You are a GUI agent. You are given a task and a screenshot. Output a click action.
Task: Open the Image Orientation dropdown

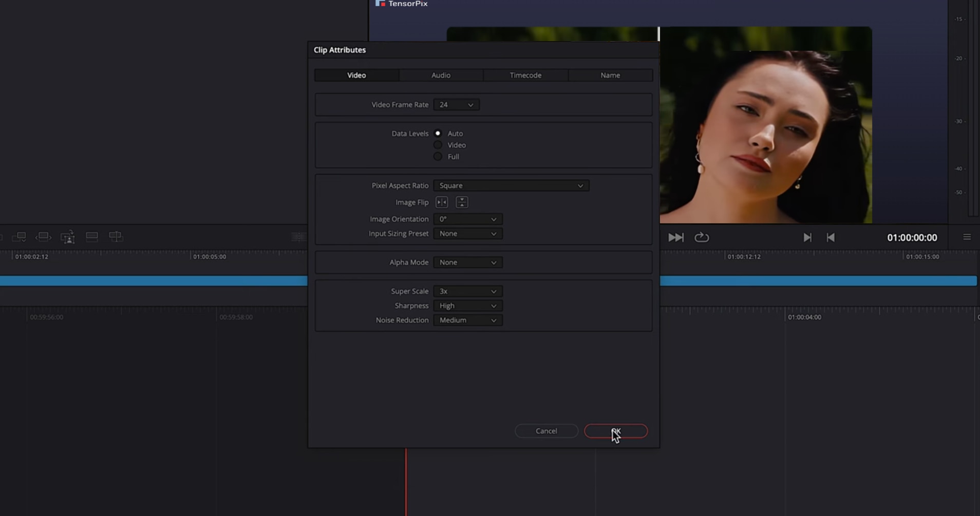pyautogui.click(x=467, y=219)
